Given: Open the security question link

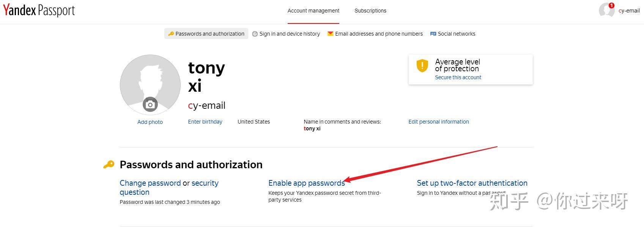Looking at the screenshot, I should pyautogui.click(x=169, y=188).
